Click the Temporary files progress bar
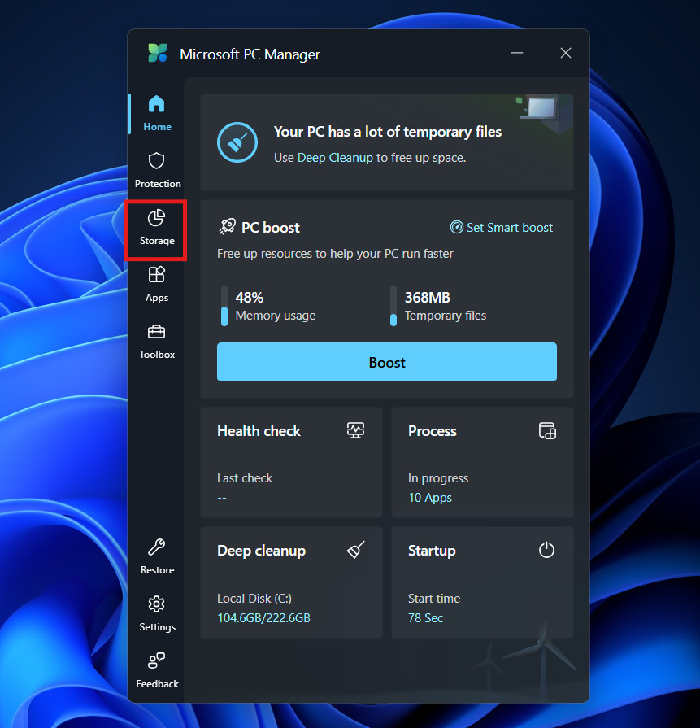This screenshot has width=700, height=728. (x=393, y=306)
